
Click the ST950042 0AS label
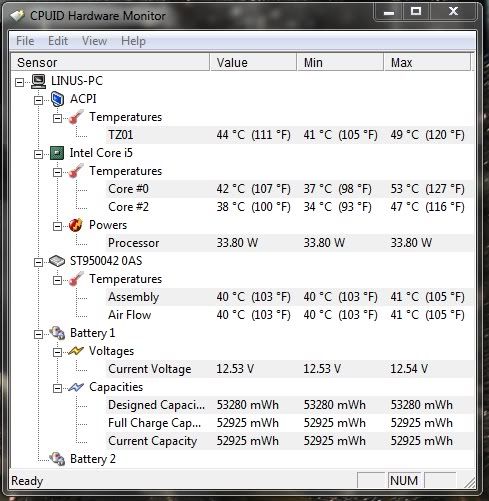tap(106, 261)
